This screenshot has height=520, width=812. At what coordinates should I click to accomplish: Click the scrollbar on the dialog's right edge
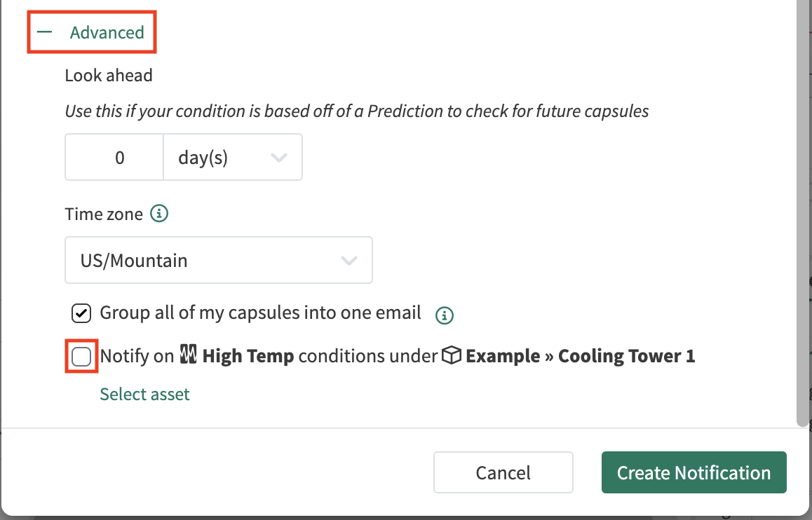pos(804,210)
